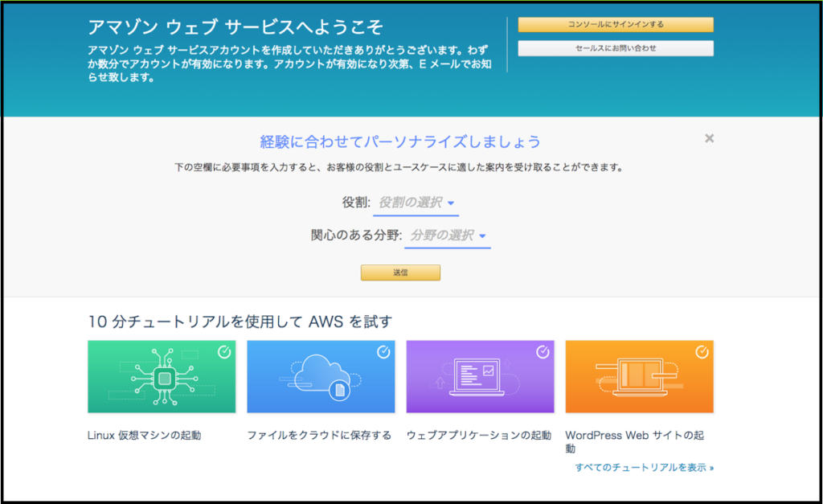This screenshot has height=504, width=823.
Task: Open the web application tutorial thumbnail
Action: [x=481, y=376]
